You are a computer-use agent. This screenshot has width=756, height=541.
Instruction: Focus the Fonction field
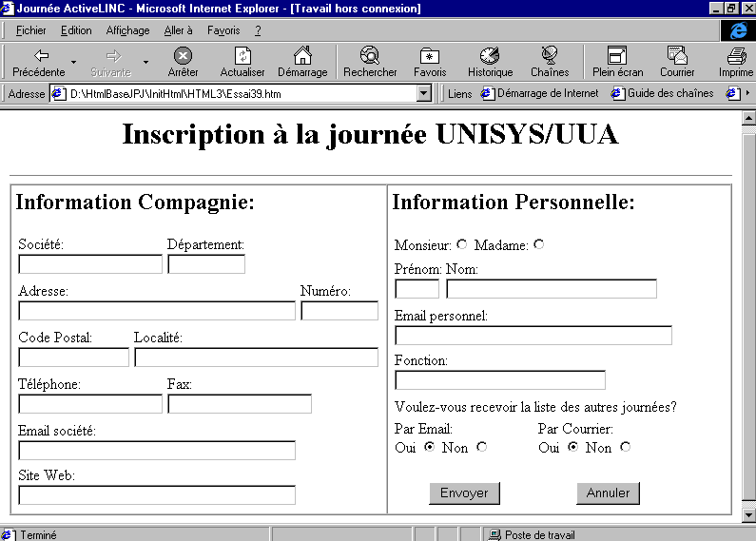[500, 380]
